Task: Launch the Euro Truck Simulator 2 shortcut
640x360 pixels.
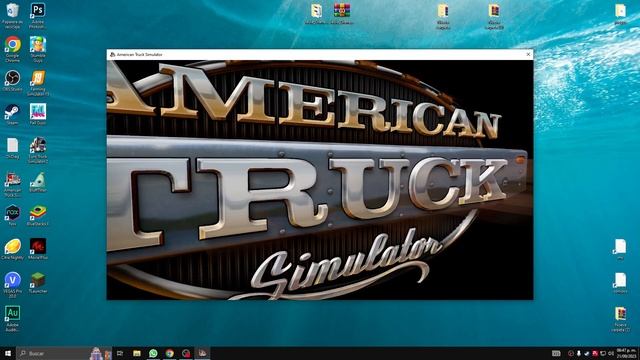Action: 38,150
